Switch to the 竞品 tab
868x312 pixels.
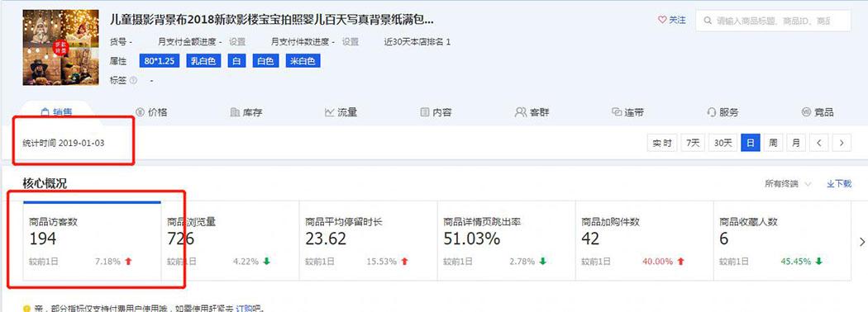pyautogui.click(x=817, y=112)
